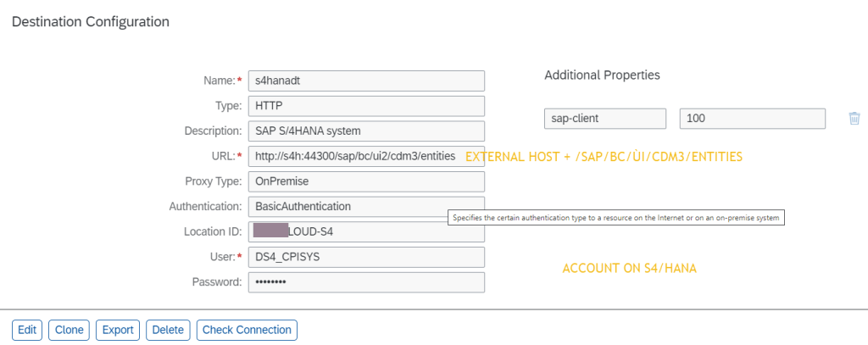The height and width of the screenshot is (345, 868).
Task: Open the Proxy Type field showing OnPremise
Action: (x=365, y=181)
